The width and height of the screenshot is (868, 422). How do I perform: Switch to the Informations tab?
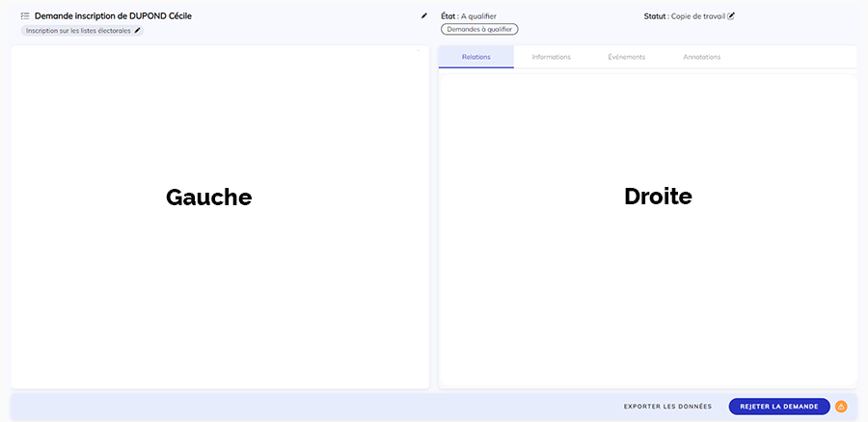click(551, 57)
